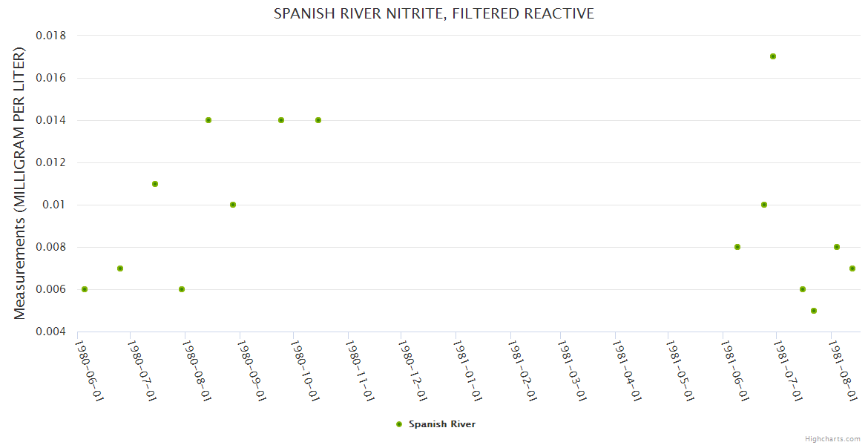Select the 0.01 data point in June 1981

coord(764,205)
